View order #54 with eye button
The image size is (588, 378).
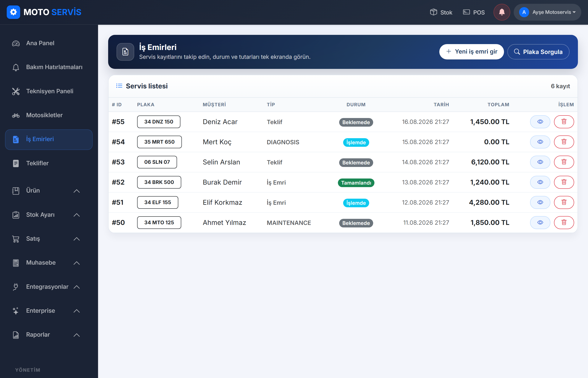pos(540,142)
